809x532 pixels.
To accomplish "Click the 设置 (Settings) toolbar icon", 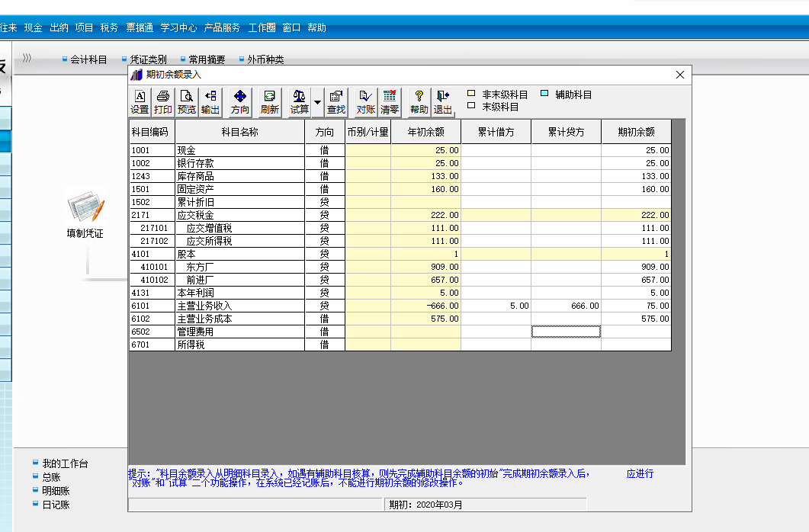I will click(140, 102).
